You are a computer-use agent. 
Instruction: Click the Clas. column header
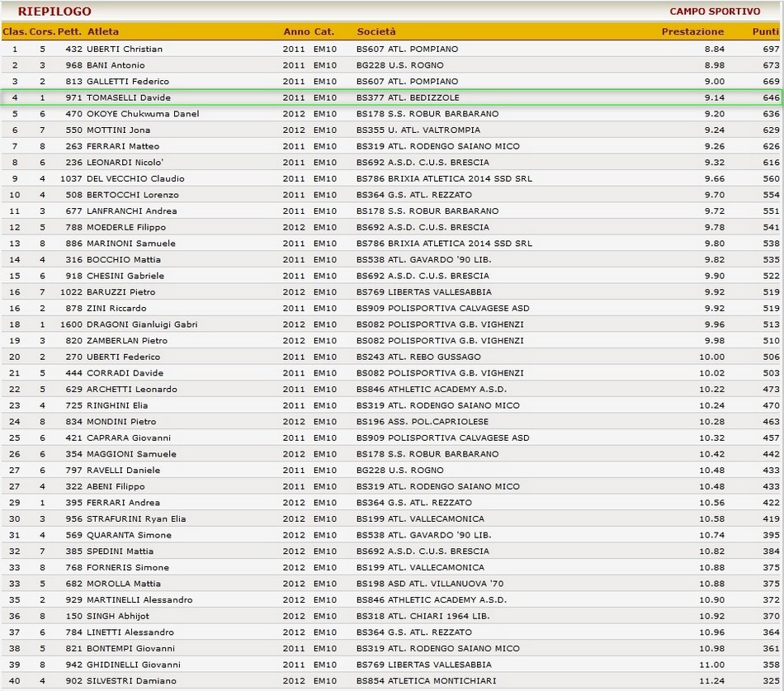(x=15, y=31)
